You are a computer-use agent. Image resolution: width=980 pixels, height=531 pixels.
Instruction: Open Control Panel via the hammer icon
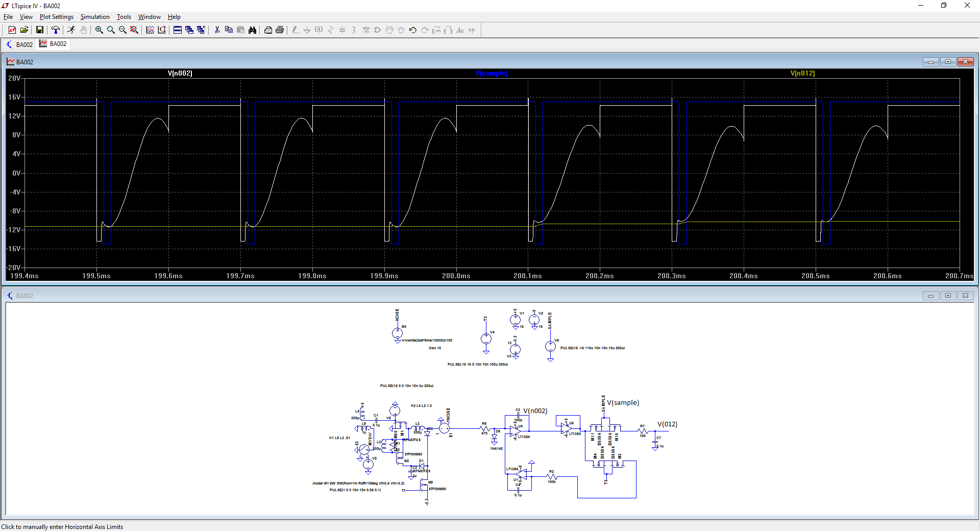pyautogui.click(x=56, y=30)
